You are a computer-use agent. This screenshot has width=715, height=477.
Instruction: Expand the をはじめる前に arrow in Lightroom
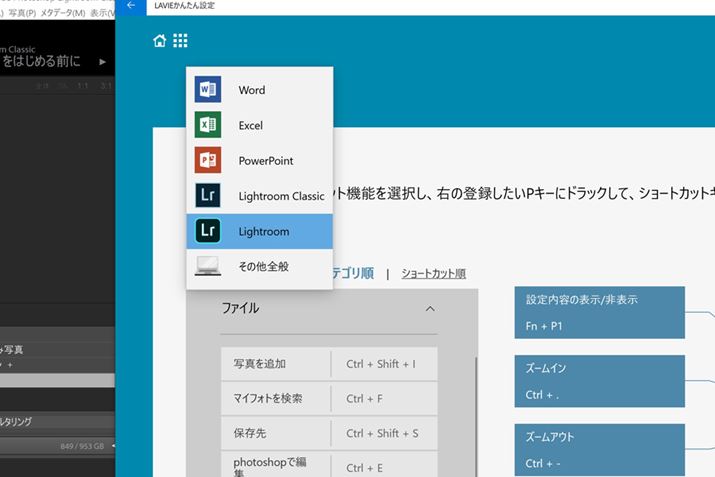click(103, 62)
